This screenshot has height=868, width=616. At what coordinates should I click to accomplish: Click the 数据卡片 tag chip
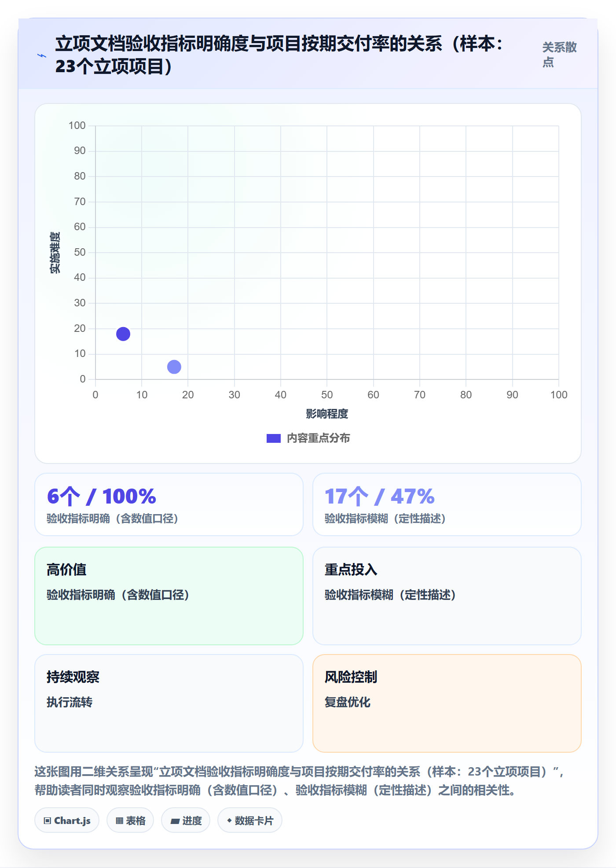[250, 820]
